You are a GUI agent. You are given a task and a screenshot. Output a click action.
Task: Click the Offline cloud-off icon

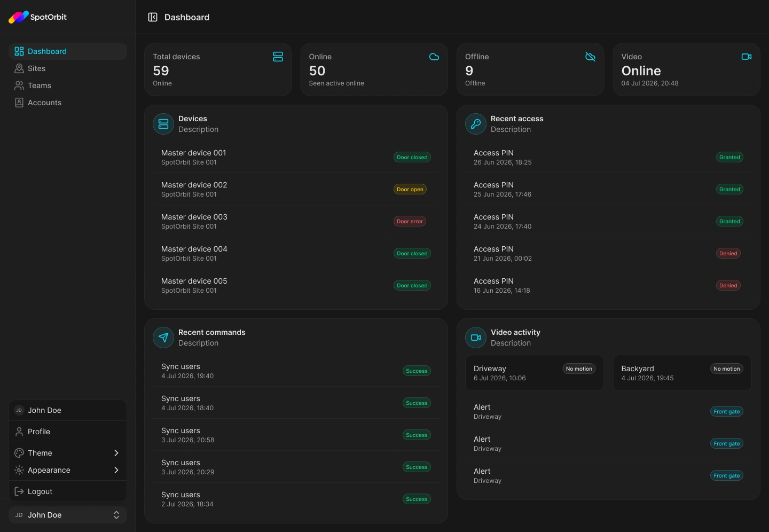[x=590, y=57]
